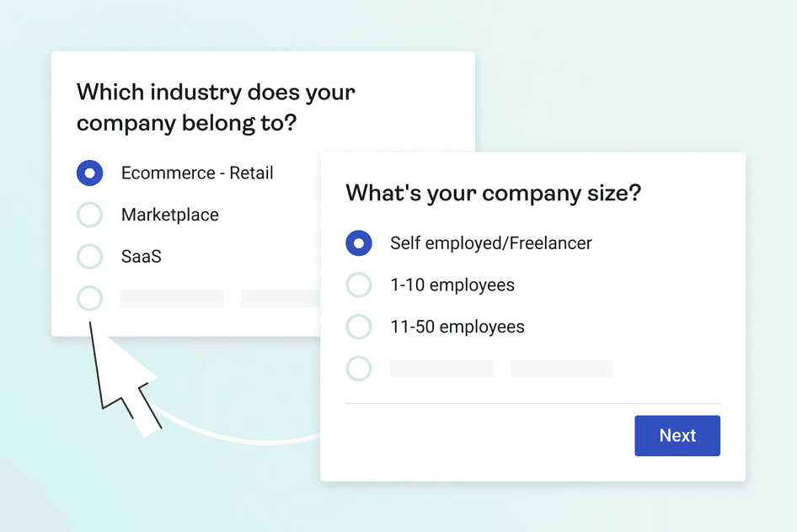Click the "Ecommerce - Retail" label text
This screenshot has height=532, width=797.
coord(197,173)
